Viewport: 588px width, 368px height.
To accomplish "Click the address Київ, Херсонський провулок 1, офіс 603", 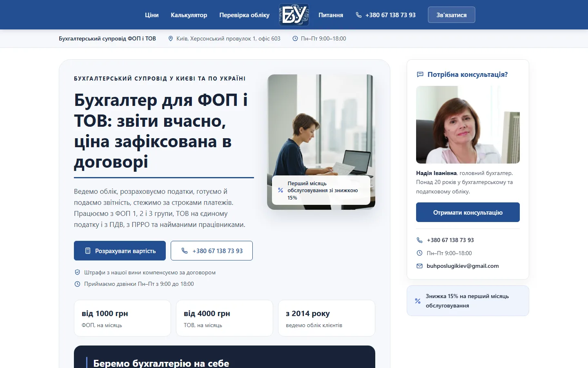I will pyautogui.click(x=228, y=38).
